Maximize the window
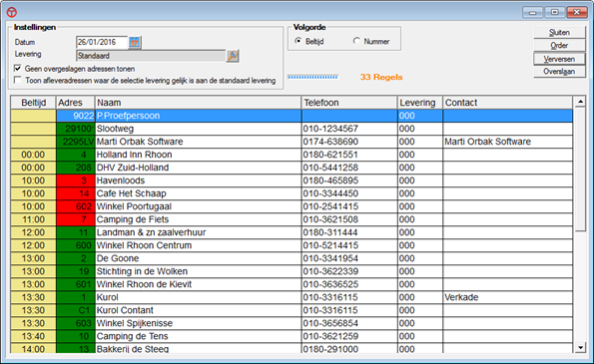 point(555,13)
